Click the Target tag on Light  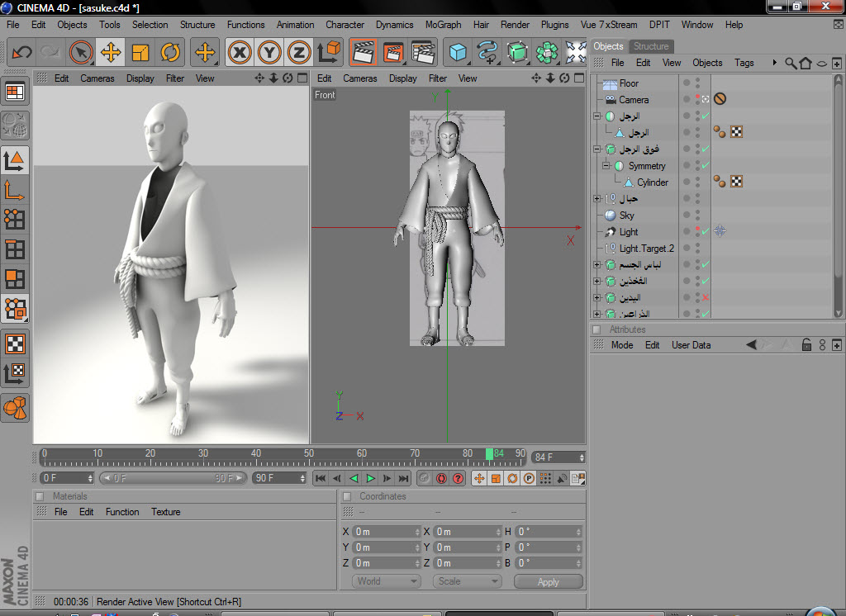(x=720, y=231)
